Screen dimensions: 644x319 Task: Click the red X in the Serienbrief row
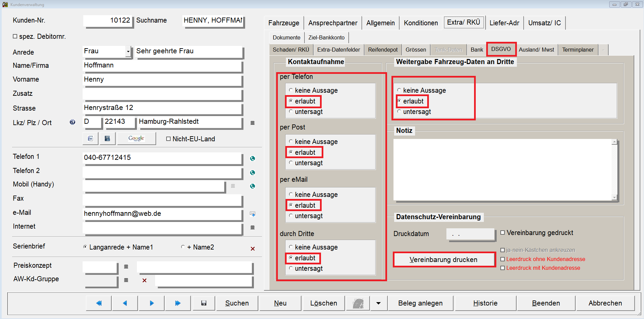[x=253, y=249]
